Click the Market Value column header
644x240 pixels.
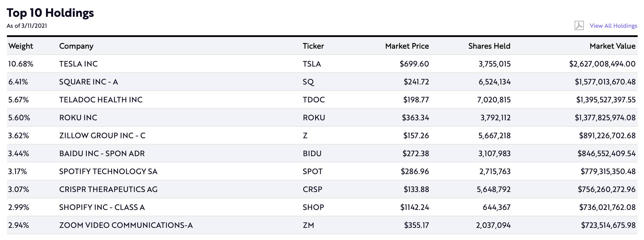[612, 46]
